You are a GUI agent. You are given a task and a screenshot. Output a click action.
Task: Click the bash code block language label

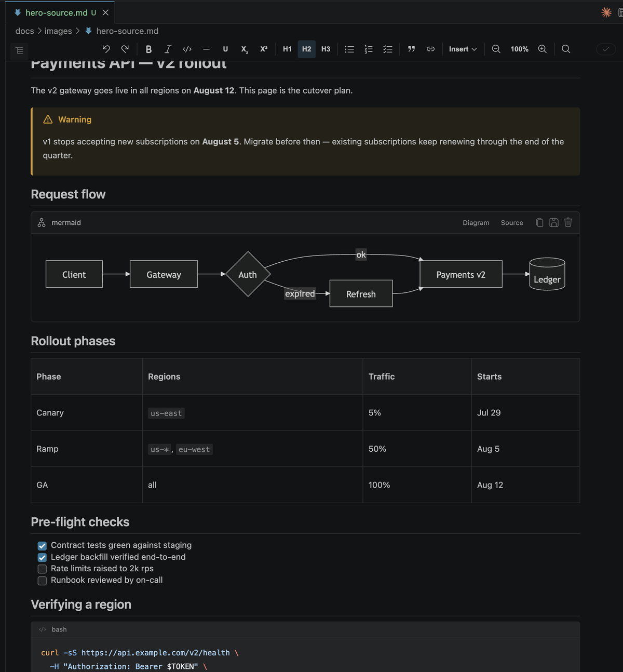(59, 629)
